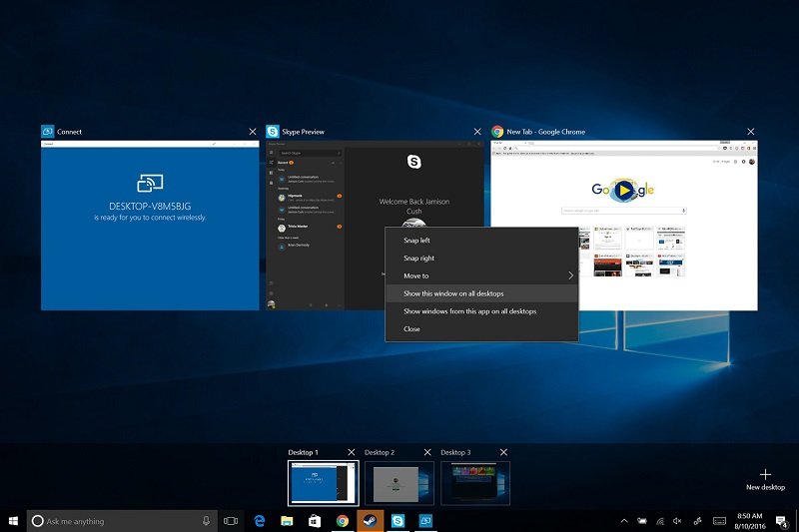This screenshot has height=532, width=799.
Task: Close the New Tab - Google Chrome window
Action: (x=751, y=132)
